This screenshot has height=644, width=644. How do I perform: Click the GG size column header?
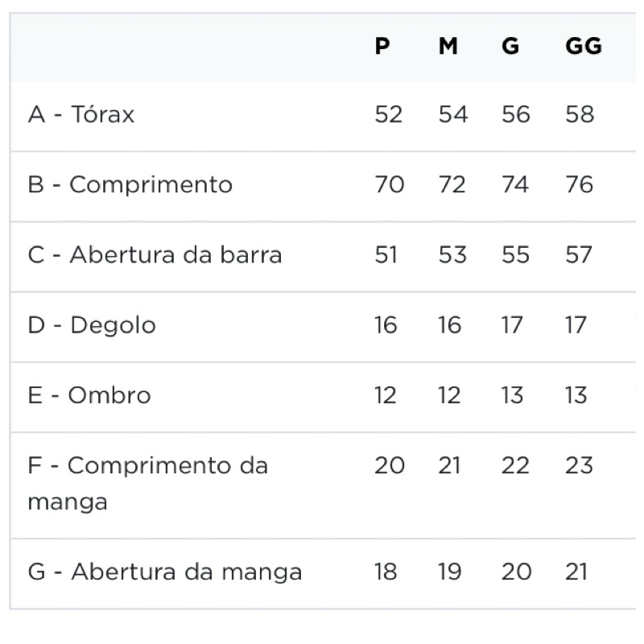pos(584,47)
